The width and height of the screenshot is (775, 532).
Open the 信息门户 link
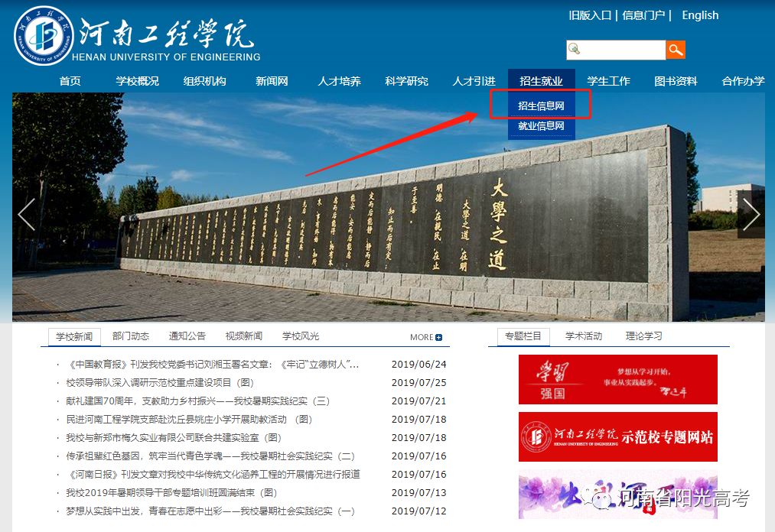[x=643, y=15]
